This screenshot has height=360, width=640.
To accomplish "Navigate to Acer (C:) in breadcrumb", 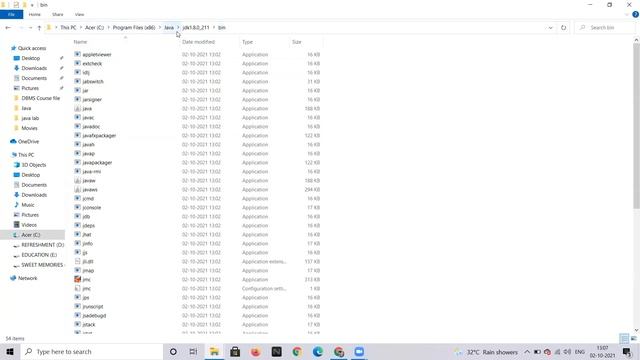I will coord(94,27).
